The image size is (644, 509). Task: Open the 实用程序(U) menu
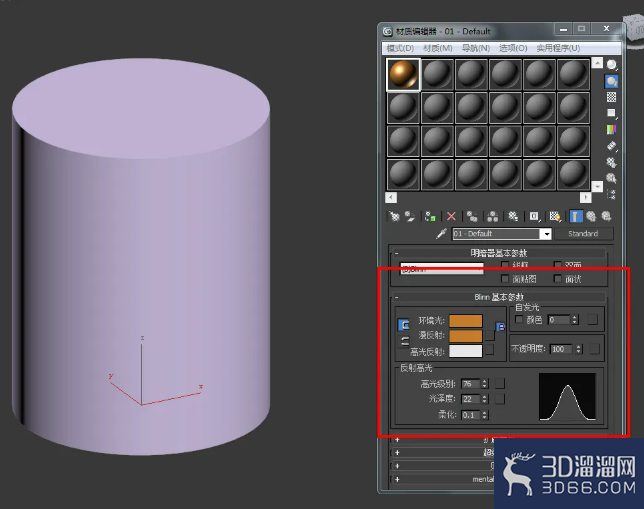pos(558,48)
